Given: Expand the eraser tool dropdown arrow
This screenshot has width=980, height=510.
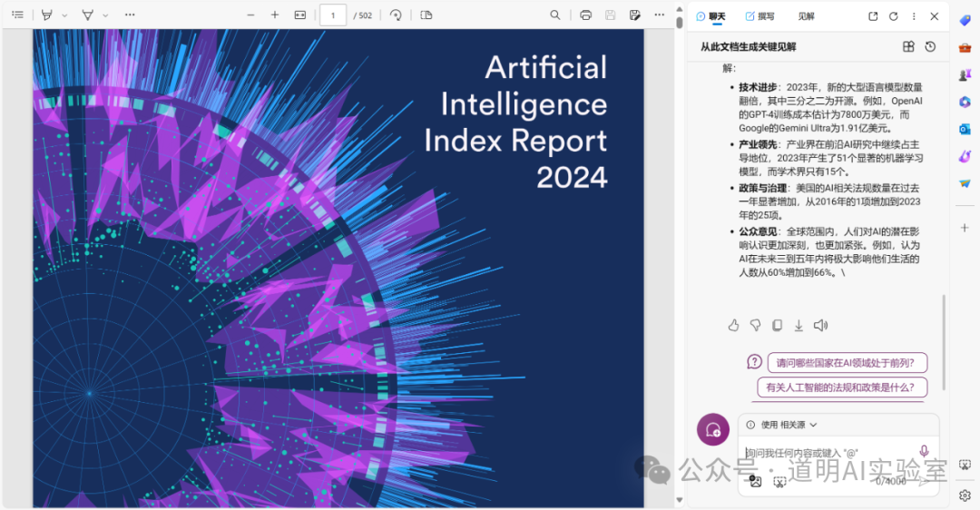Looking at the screenshot, I should click(x=105, y=15).
